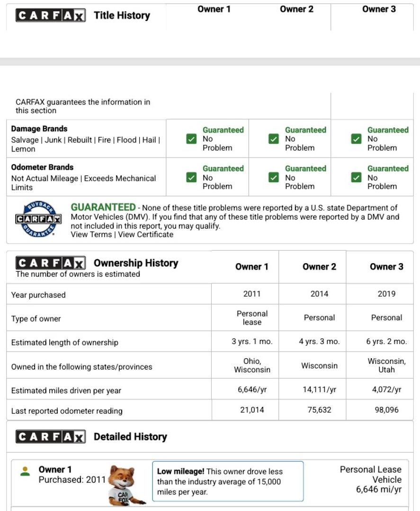Select the Title History heading
The height and width of the screenshot is (511, 420).
[122, 15]
